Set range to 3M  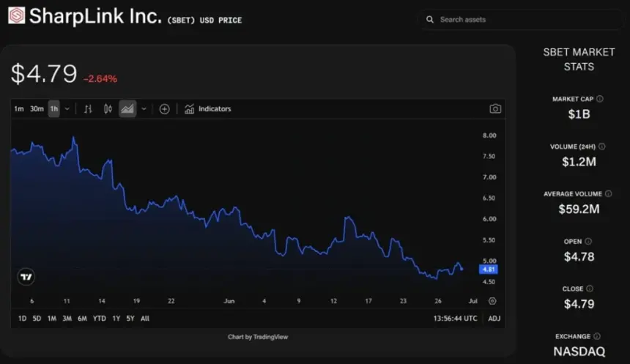[x=67, y=319]
